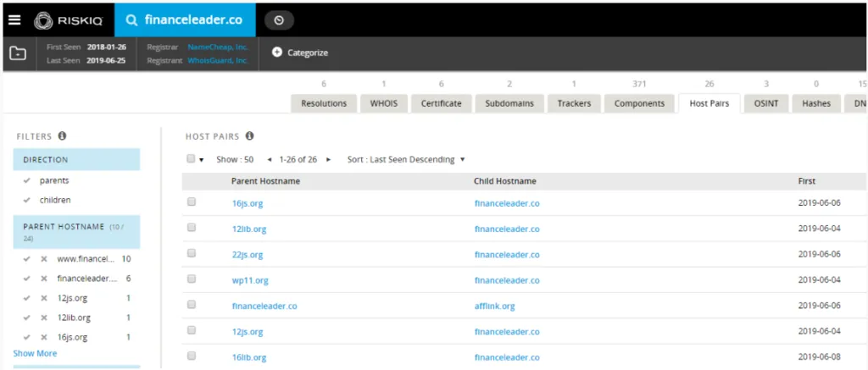Select the Host Pairs tab
Screen dimensions: 868x370
709,103
